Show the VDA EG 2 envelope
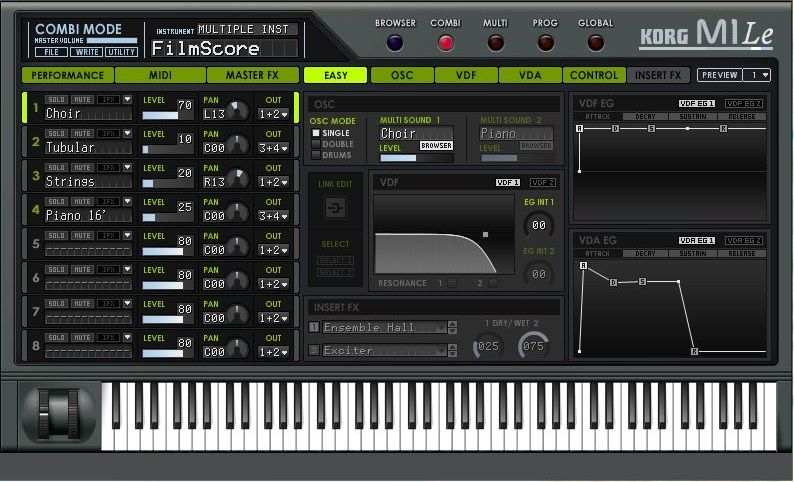The width and height of the screenshot is (794, 482). click(x=743, y=240)
